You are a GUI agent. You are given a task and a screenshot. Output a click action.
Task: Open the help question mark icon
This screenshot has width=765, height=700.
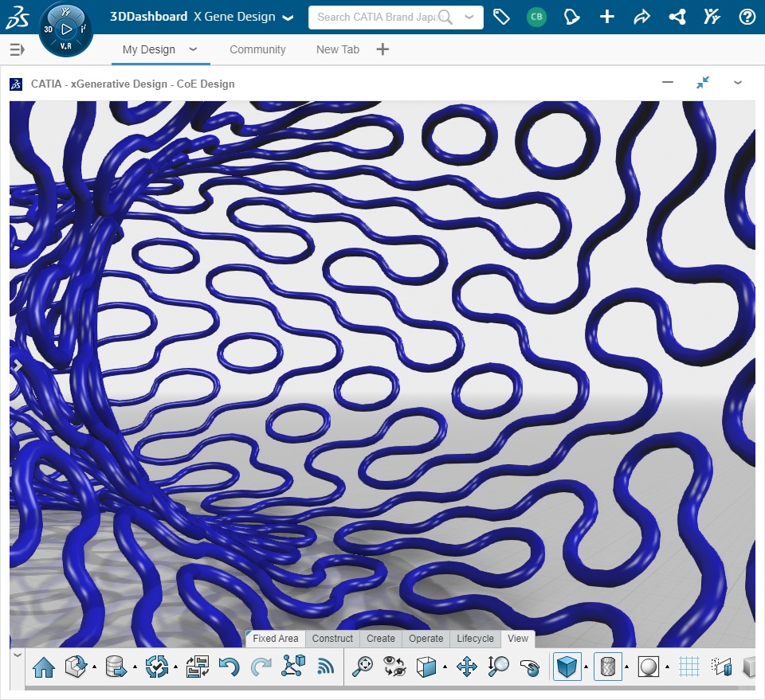[747, 17]
